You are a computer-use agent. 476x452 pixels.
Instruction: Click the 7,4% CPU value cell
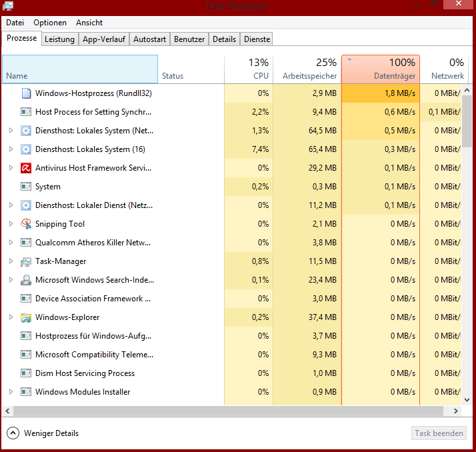[x=249, y=149]
